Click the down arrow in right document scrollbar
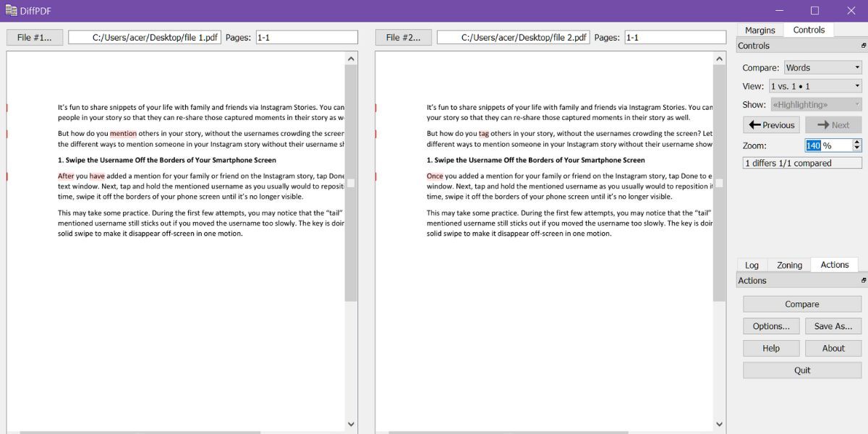This screenshot has height=434, width=868. click(x=720, y=425)
